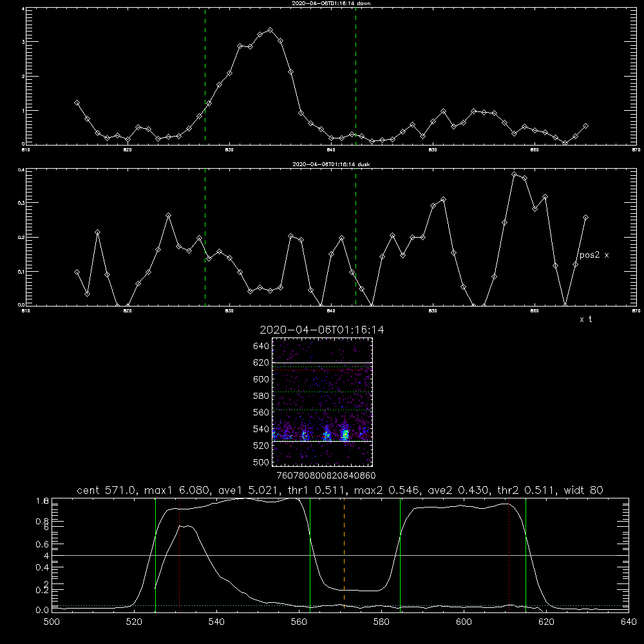The height and width of the screenshot is (644, 644).
Task: Click the '540' x-axis label of bottom plot
Action: tap(216, 622)
